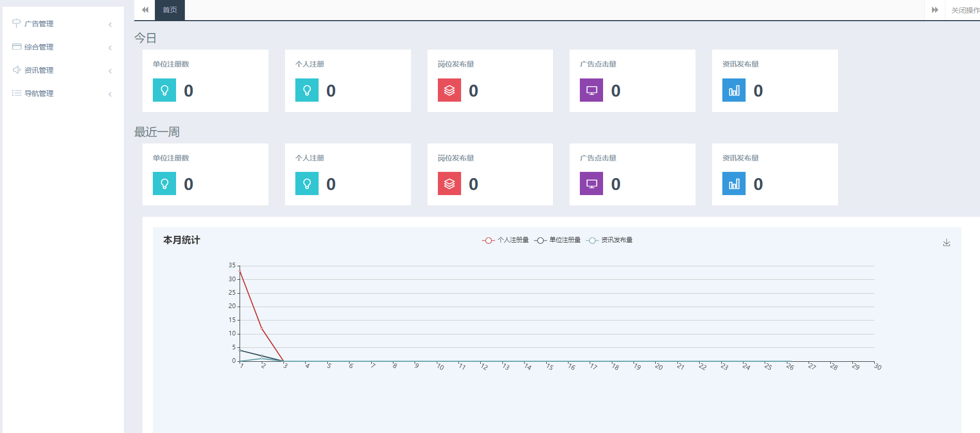The height and width of the screenshot is (433, 980).
Task: Click the tab scroll-left double arrow
Action: (x=145, y=10)
